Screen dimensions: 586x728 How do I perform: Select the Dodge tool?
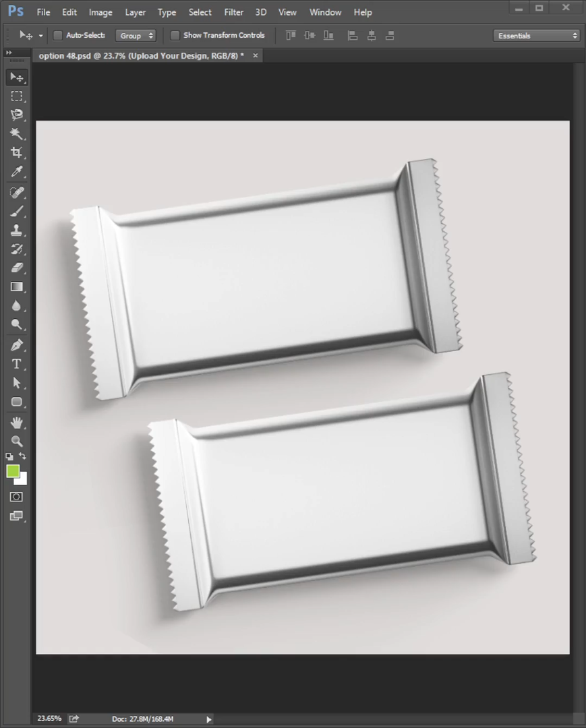tap(17, 324)
